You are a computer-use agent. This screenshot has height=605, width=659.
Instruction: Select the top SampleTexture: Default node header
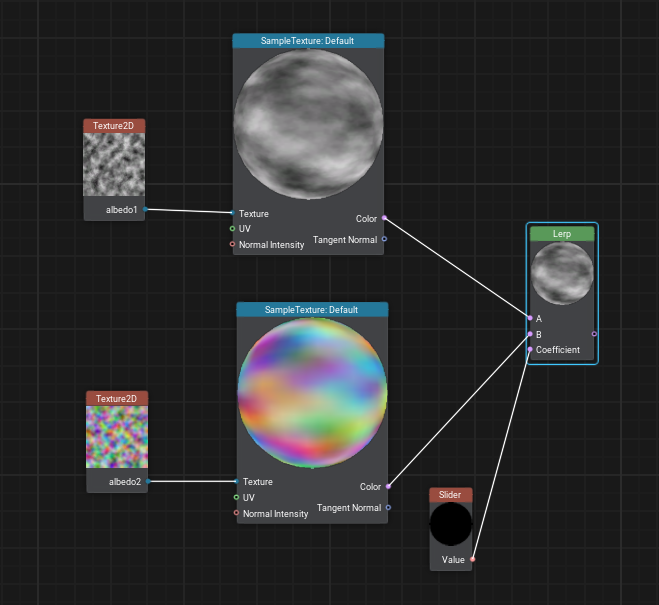[308, 41]
